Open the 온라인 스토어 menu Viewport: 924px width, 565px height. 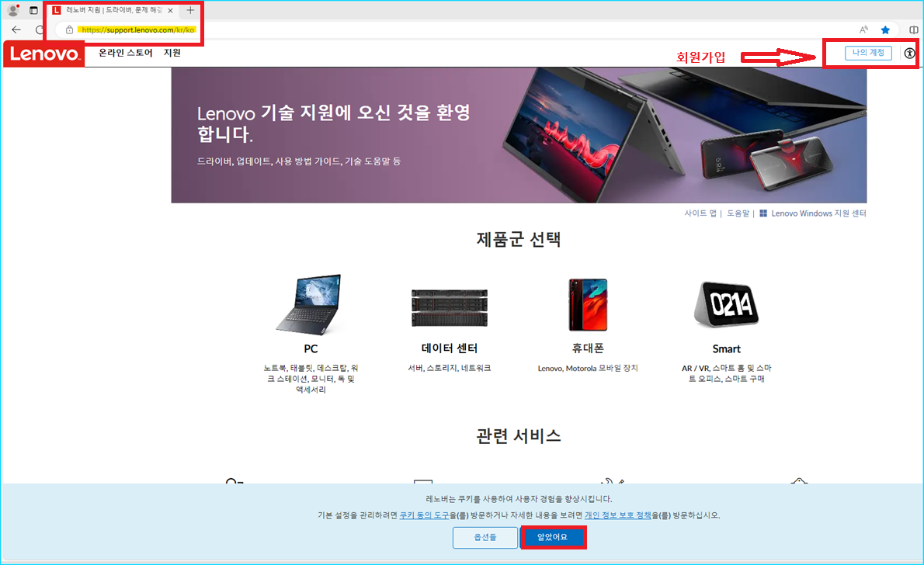(x=126, y=53)
